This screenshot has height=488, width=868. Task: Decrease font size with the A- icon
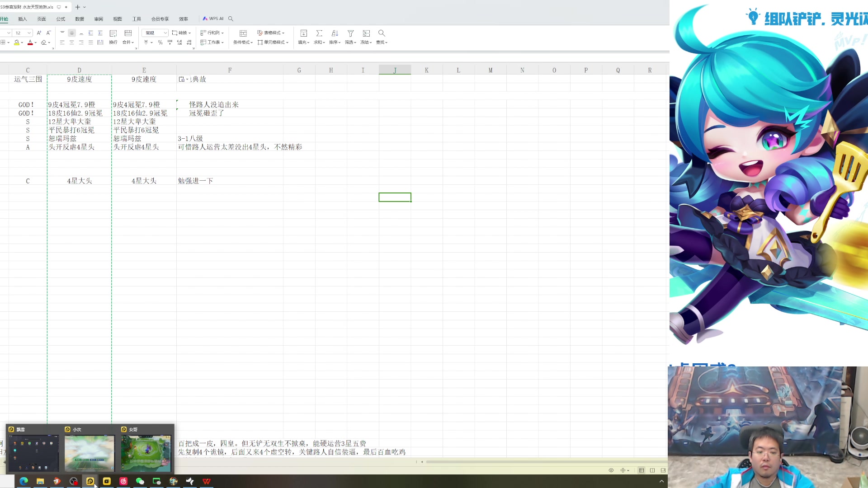pos(48,33)
